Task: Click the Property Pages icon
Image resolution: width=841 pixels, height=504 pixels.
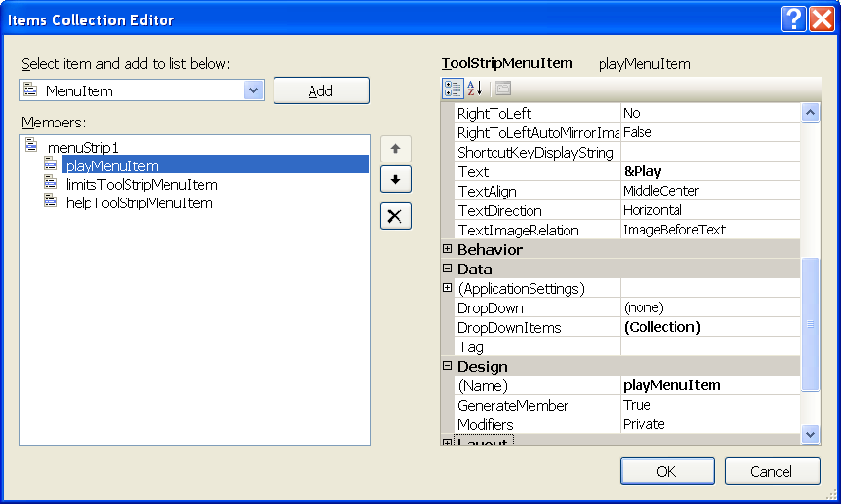Action: pyautogui.click(x=503, y=89)
